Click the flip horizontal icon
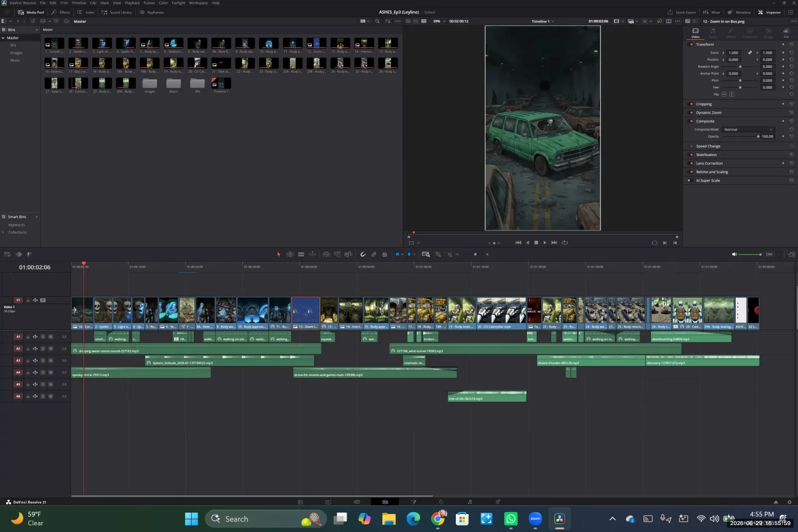Viewport: 798px width, 532px height. (x=724, y=94)
